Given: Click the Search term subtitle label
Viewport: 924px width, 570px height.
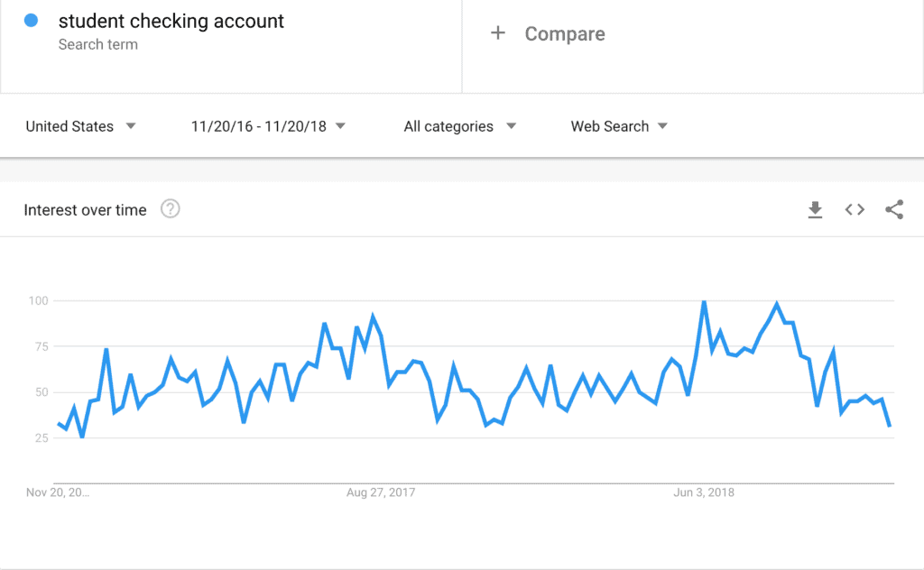Looking at the screenshot, I should 97,44.
